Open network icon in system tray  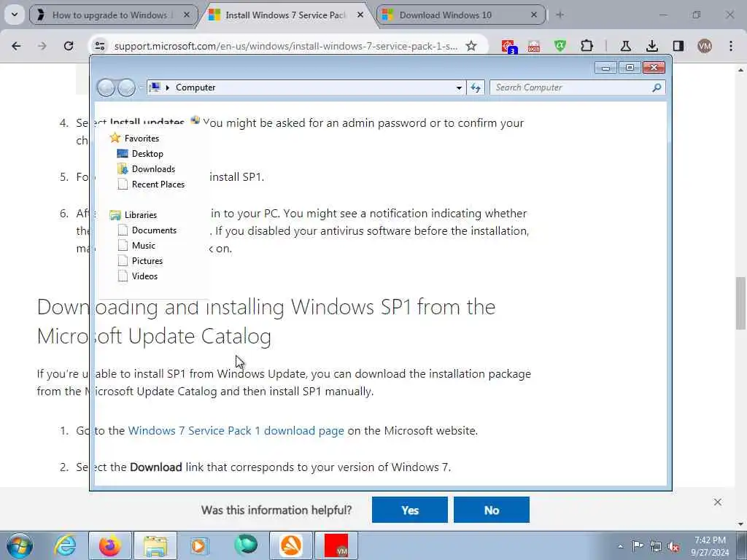(656, 546)
